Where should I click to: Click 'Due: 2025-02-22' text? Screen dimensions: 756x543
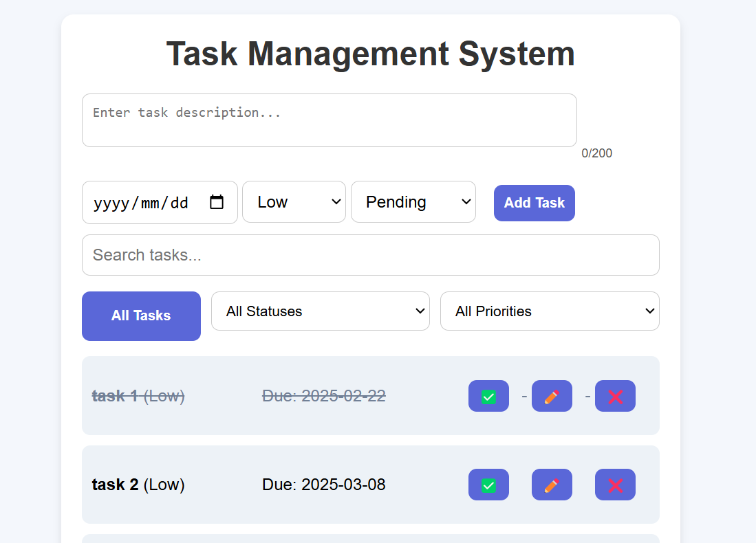click(x=323, y=396)
